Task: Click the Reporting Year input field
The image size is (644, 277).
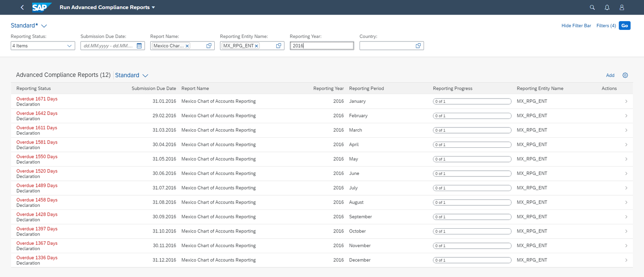Action: pos(322,46)
